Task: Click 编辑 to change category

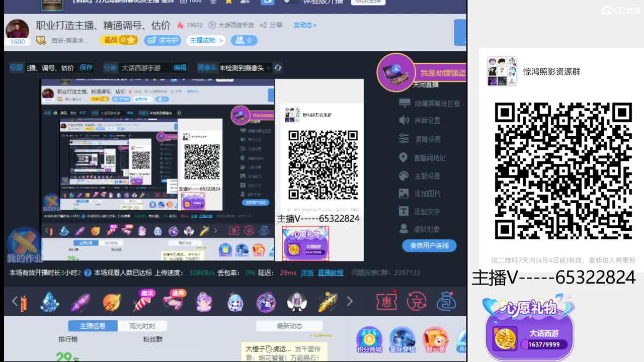Action: point(180,67)
